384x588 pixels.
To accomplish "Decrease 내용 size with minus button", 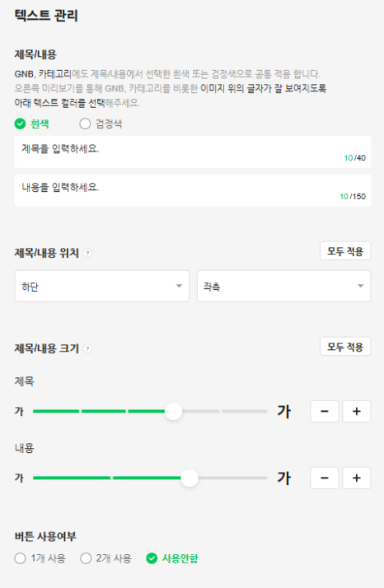I will click(x=325, y=478).
